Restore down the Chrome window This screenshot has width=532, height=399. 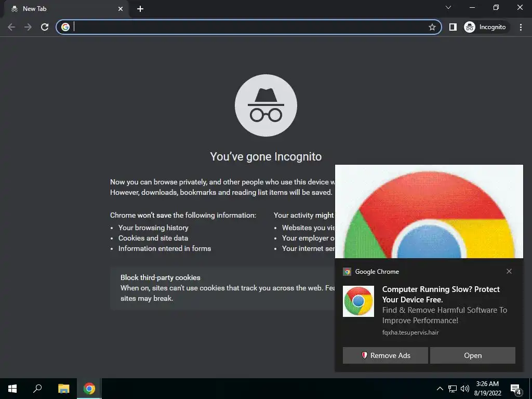[x=496, y=7]
